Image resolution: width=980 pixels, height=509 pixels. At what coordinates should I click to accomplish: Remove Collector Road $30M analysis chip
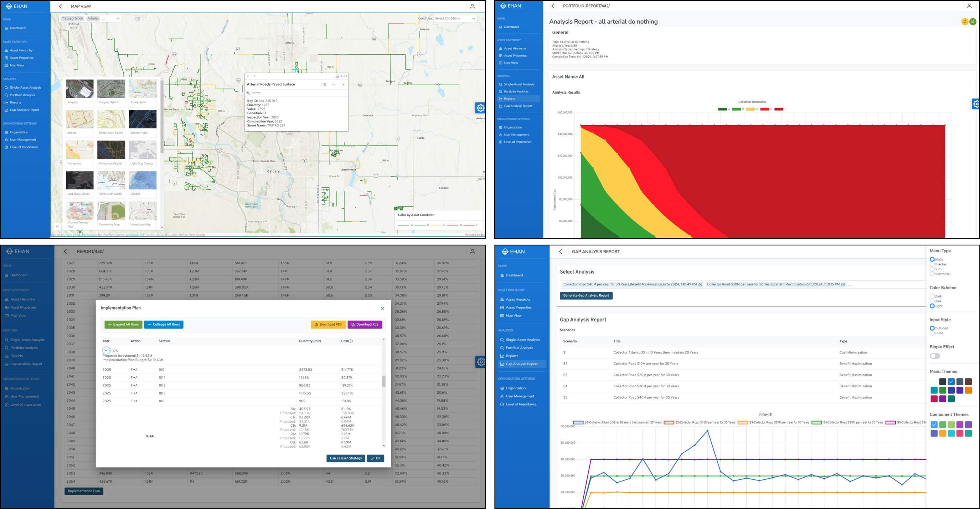pos(843,285)
